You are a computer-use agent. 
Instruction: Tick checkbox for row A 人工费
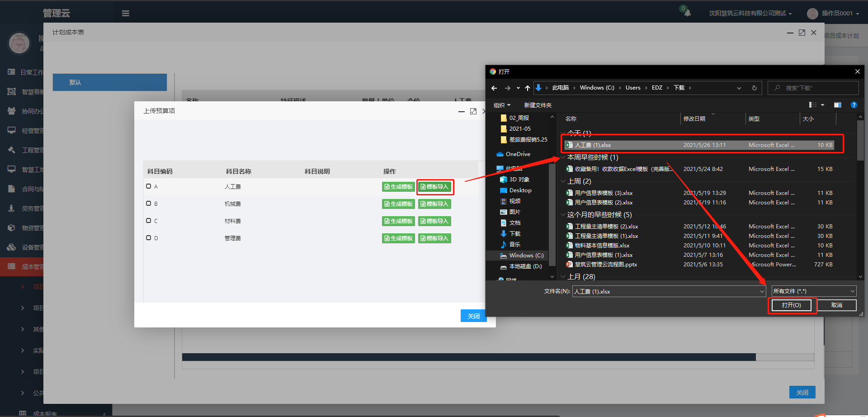149,186
